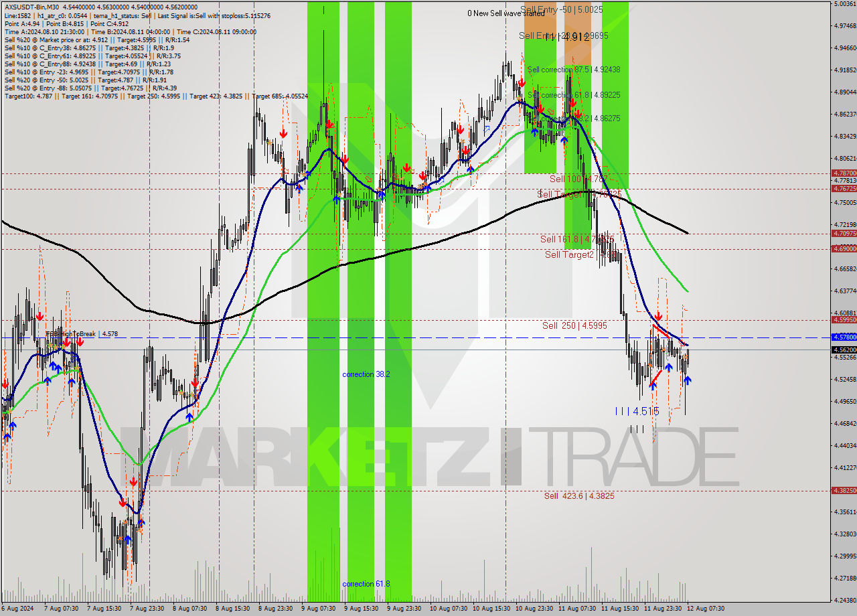Click the black 4.56200 current price tag
The image size is (857, 616).
pos(844,350)
